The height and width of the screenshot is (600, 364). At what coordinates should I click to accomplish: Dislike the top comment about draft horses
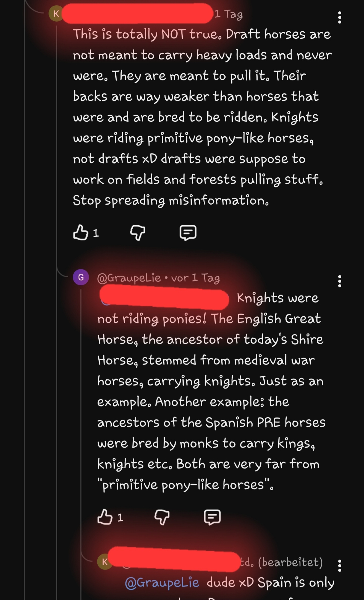[x=138, y=233]
